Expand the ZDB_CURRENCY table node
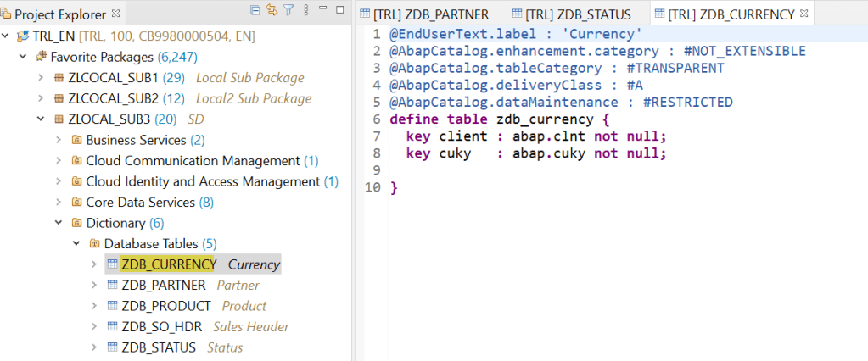 (95, 264)
